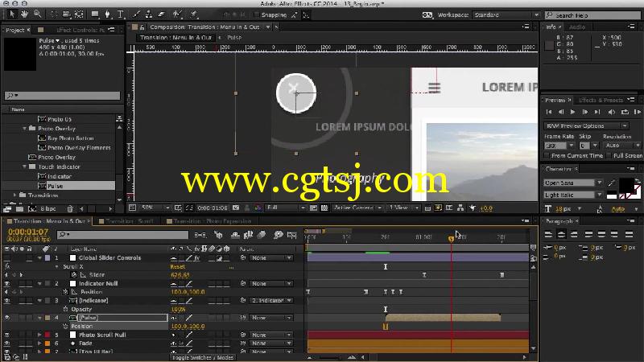
Task: Select the Pan Behind anchor tool
Action: tap(79, 14)
